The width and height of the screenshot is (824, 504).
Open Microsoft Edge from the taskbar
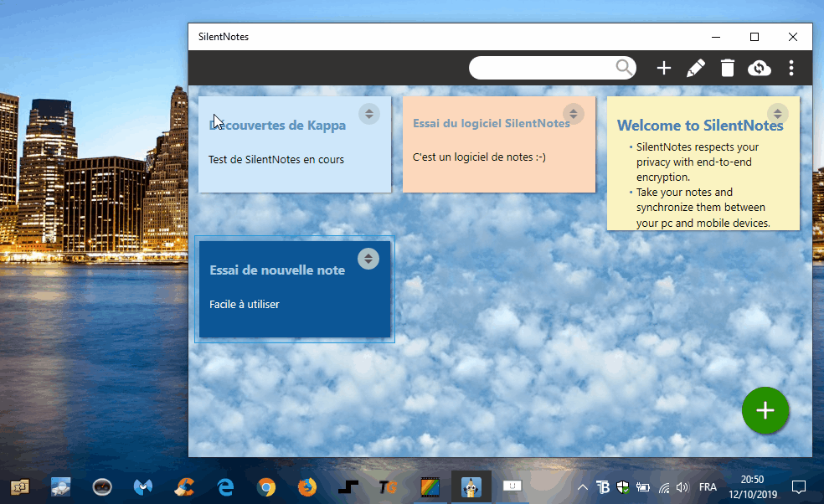[225, 487]
